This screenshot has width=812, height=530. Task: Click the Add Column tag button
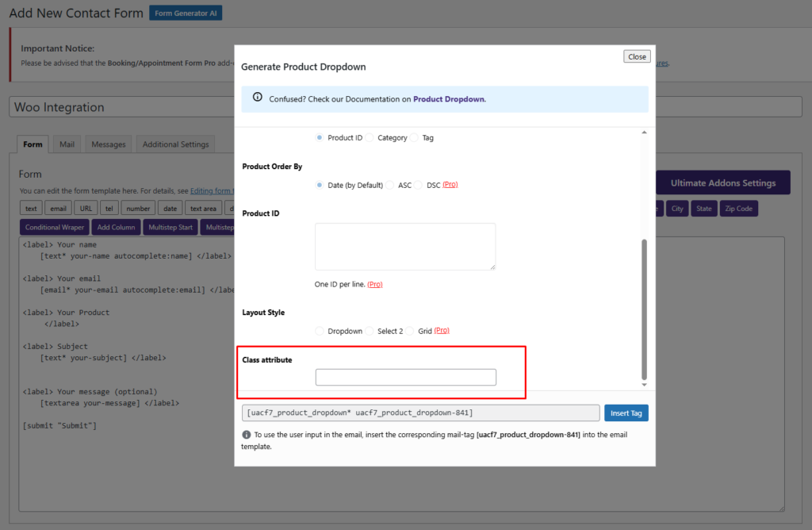pyautogui.click(x=116, y=227)
